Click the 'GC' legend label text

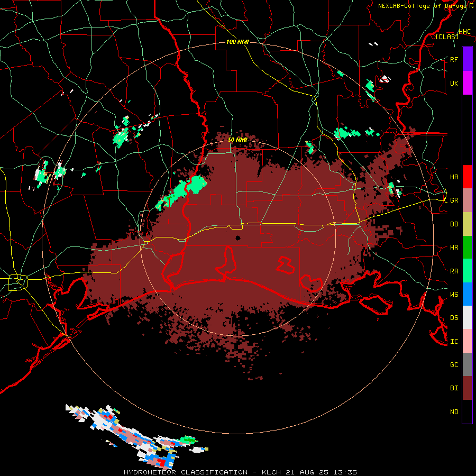coord(454,364)
